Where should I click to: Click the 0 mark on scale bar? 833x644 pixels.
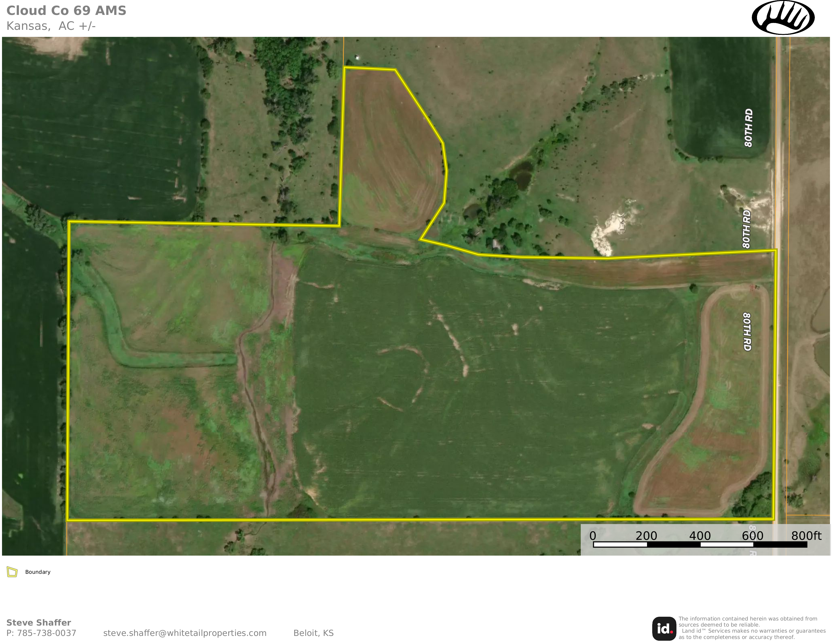click(x=593, y=536)
